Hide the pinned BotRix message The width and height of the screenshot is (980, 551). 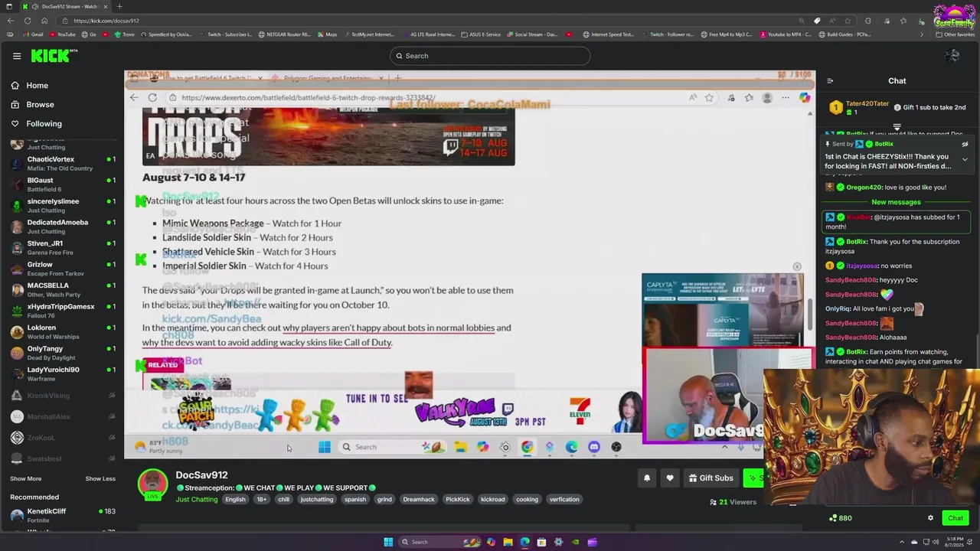click(965, 144)
